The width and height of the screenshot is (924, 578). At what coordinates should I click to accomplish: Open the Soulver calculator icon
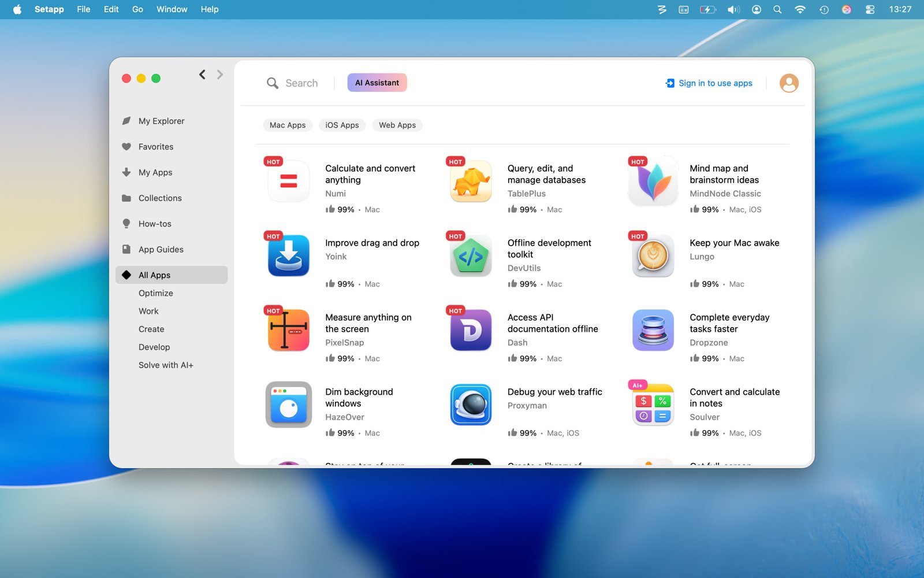click(x=653, y=405)
